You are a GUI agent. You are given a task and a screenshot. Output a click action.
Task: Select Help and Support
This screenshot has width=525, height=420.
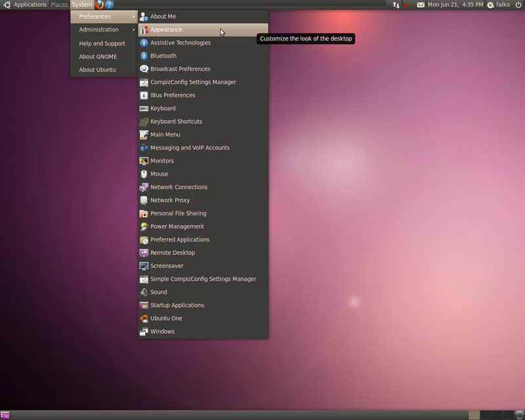click(102, 43)
